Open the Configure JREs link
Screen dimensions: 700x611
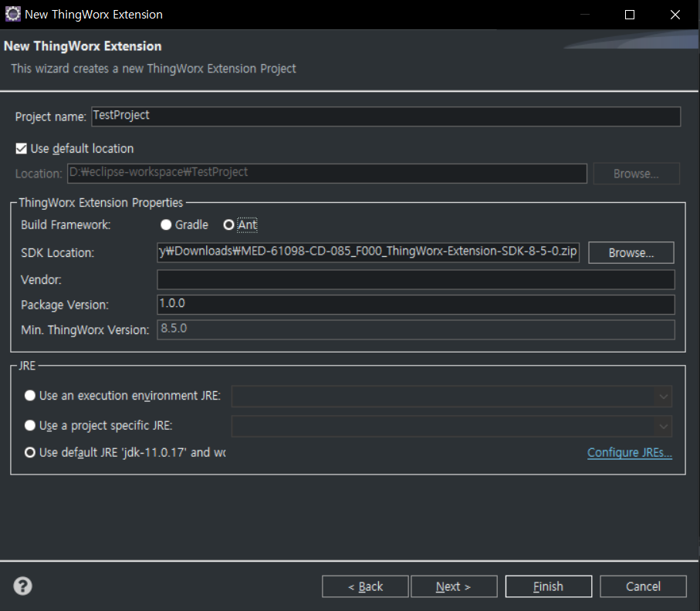[629, 452]
